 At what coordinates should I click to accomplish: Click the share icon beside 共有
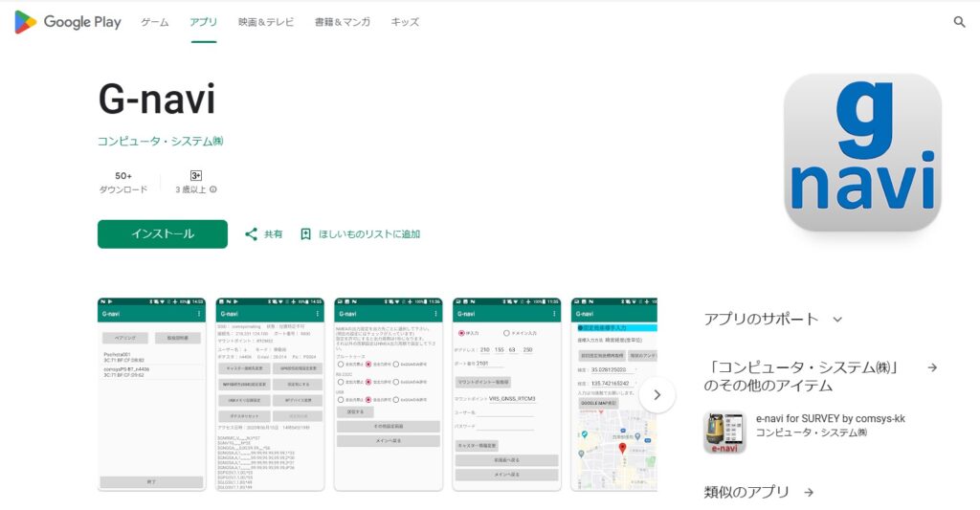pyautogui.click(x=252, y=233)
